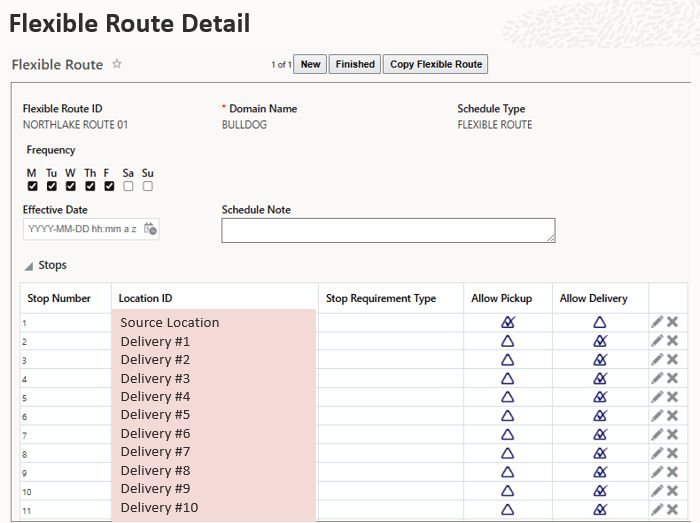
Task: Delete the Delivery #8 stop
Action: tap(672, 472)
